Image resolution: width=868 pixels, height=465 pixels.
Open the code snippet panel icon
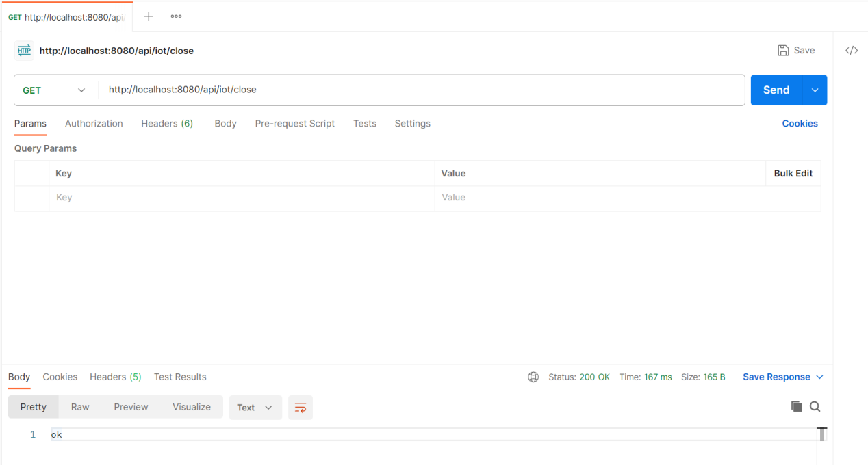pos(851,51)
